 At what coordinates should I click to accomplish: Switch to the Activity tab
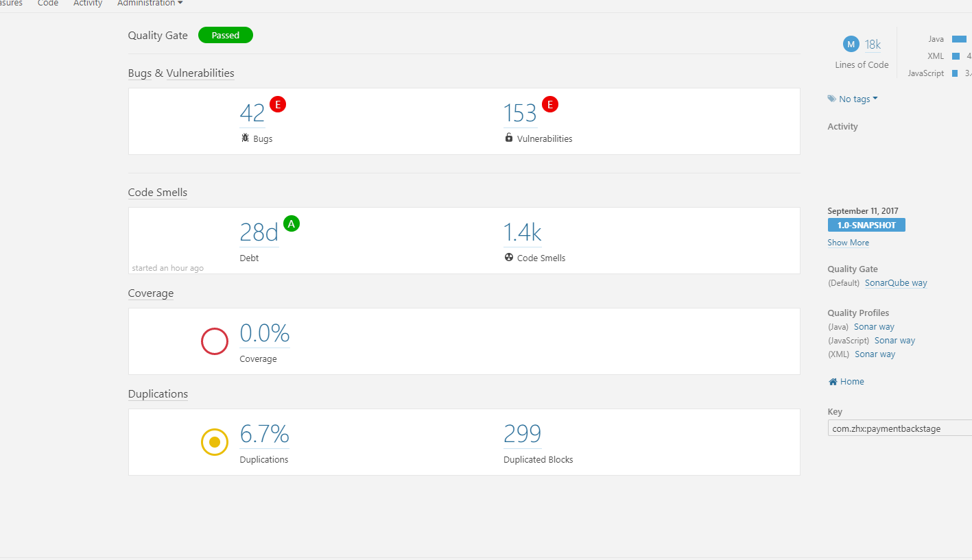(88, 3)
